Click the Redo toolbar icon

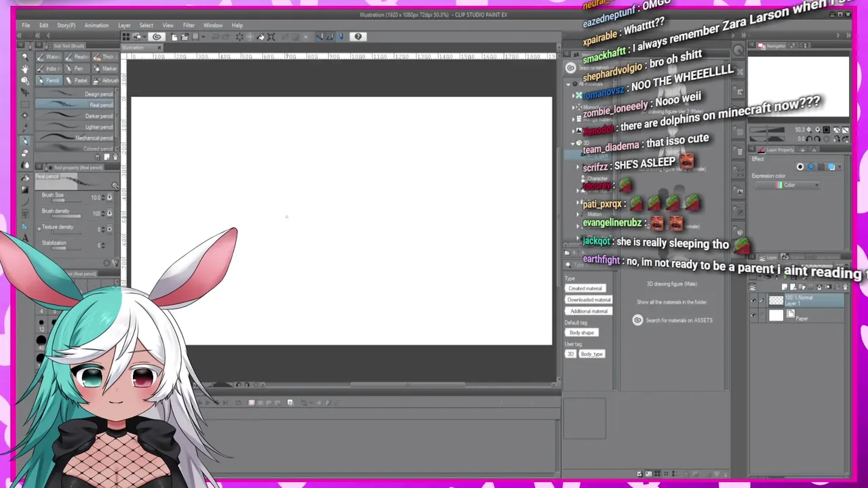tap(226, 37)
